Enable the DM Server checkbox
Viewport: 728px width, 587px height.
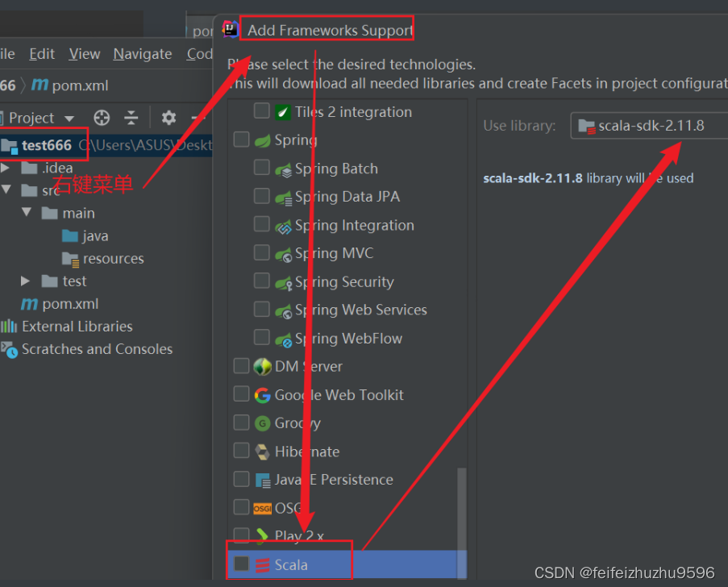coord(241,366)
